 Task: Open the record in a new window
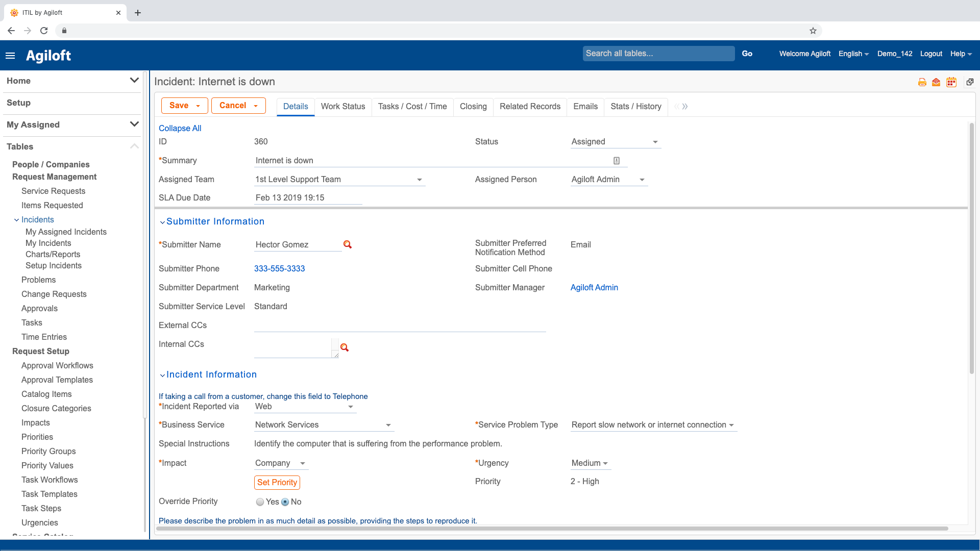970,82
